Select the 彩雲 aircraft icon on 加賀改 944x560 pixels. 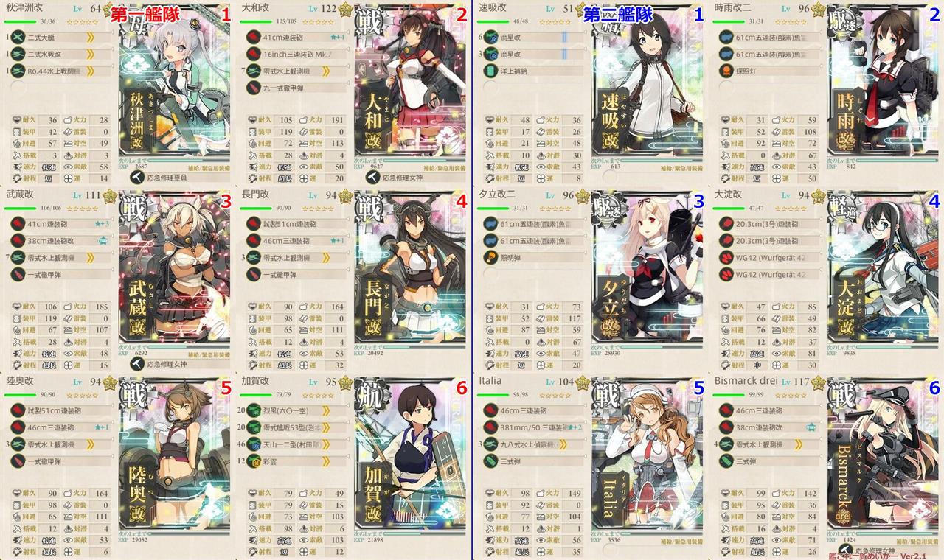[x=251, y=461]
